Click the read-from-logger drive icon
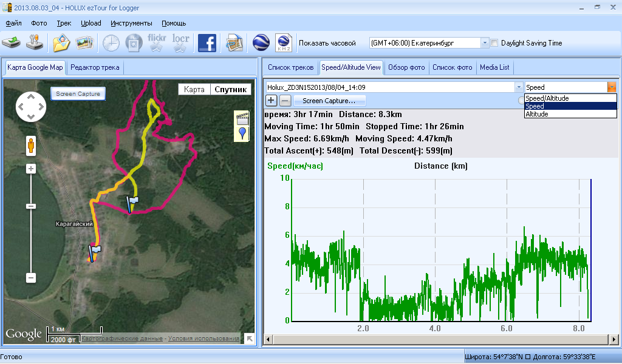The height and width of the screenshot is (364, 622). (12, 42)
